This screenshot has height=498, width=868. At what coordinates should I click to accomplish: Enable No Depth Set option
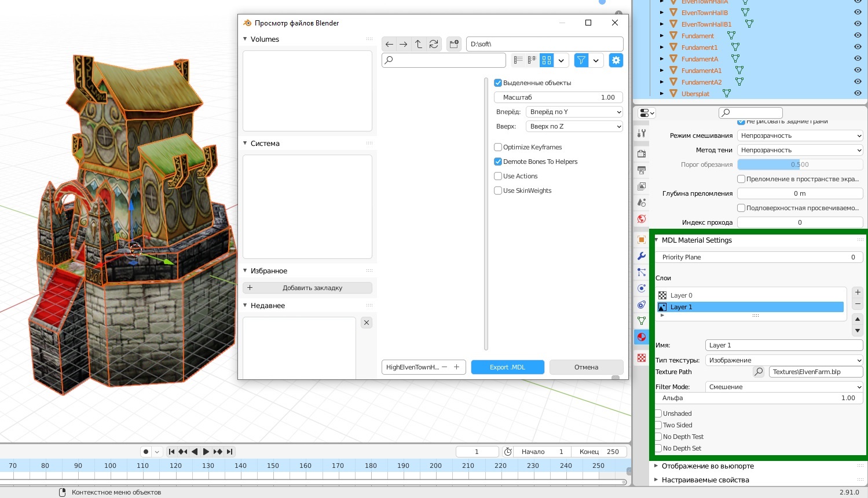click(x=658, y=448)
